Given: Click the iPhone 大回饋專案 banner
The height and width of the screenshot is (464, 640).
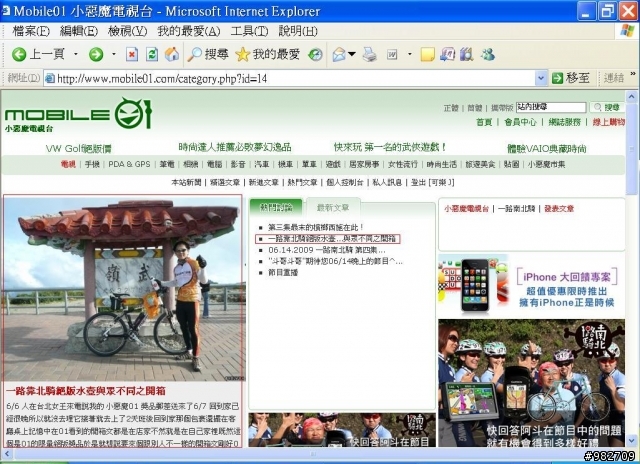Looking at the screenshot, I should 531,285.
